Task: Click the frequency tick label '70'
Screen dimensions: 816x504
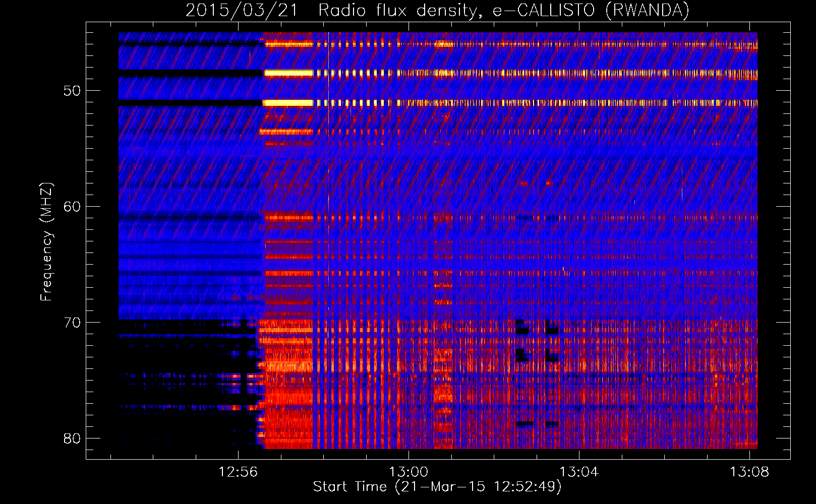Action: point(72,323)
